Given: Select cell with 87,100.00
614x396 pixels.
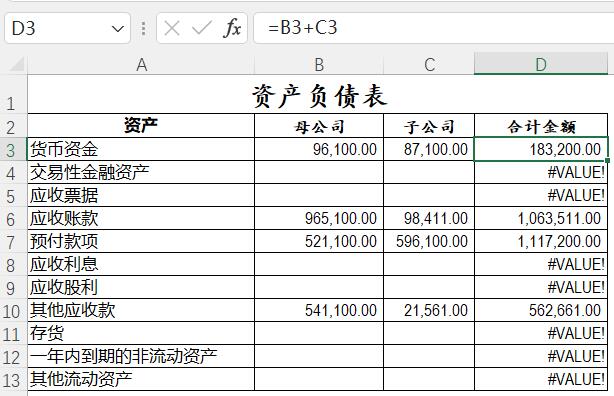Looking at the screenshot, I should tap(429, 149).
